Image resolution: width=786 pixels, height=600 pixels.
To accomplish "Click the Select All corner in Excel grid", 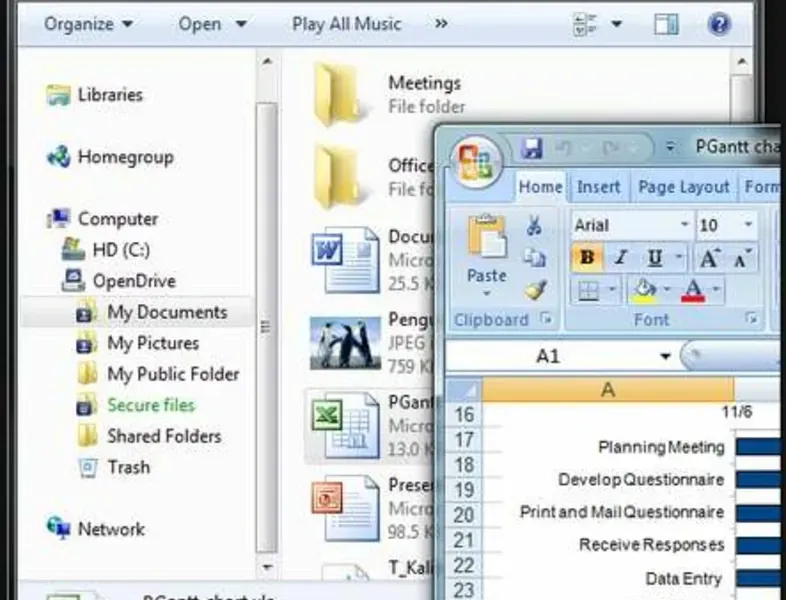I will pyautogui.click(x=464, y=390).
